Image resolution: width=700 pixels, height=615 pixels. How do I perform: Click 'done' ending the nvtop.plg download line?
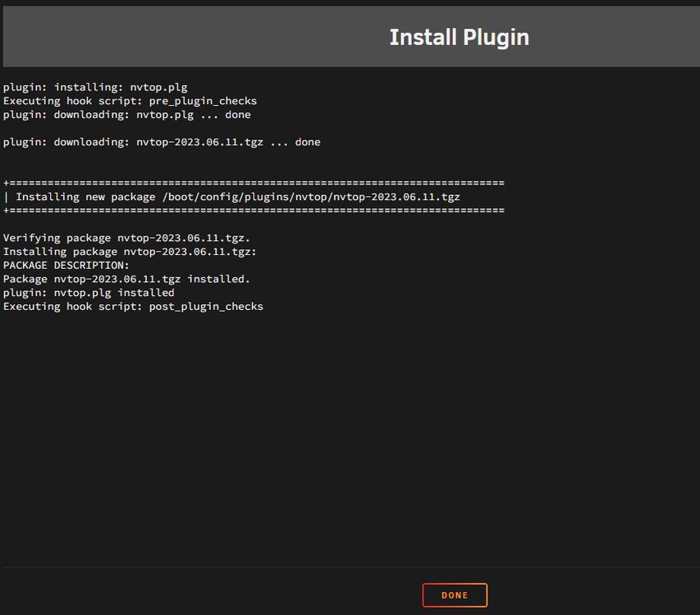pyautogui.click(x=238, y=115)
